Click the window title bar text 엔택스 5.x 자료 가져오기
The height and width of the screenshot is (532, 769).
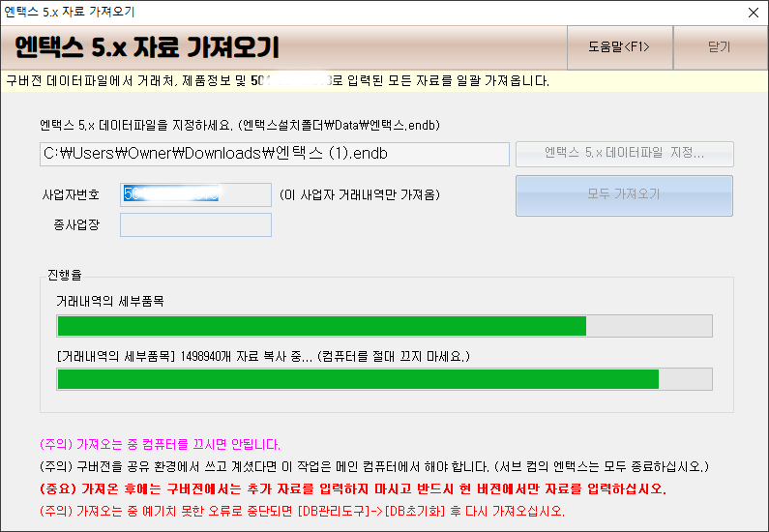69,12
